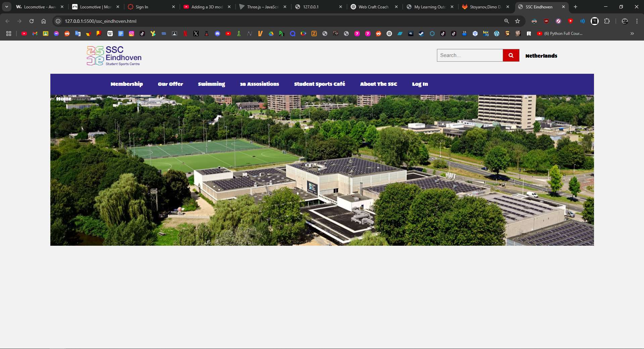644x349 pixels.
Task: Open the Gmail bookmark icon
Action: click(x=35, y=34)
